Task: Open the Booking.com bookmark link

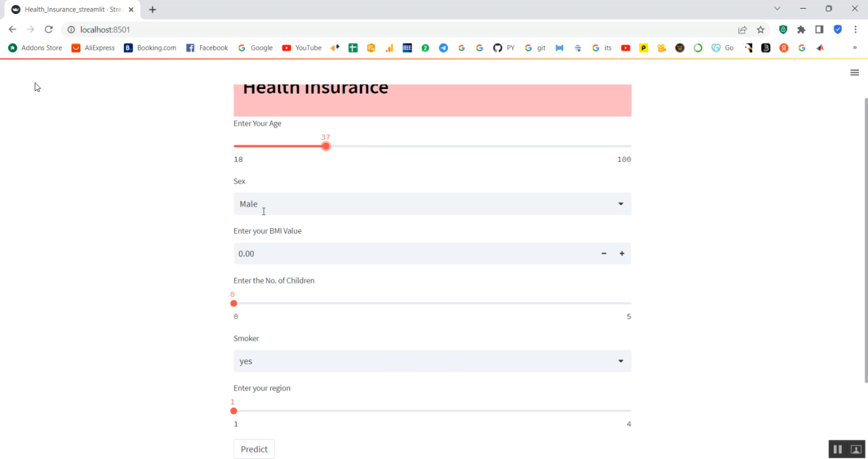Action: (150, 48)
